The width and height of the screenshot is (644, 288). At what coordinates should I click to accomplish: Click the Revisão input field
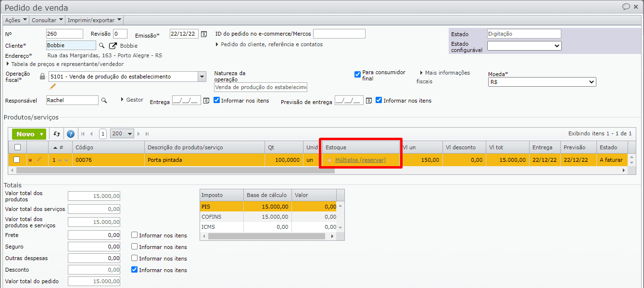click(120, 34)
